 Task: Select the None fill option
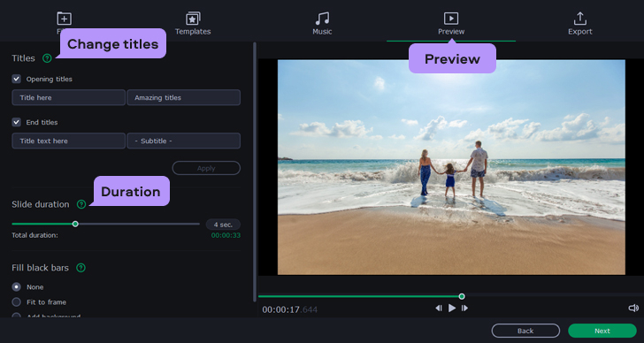(17, 286)
